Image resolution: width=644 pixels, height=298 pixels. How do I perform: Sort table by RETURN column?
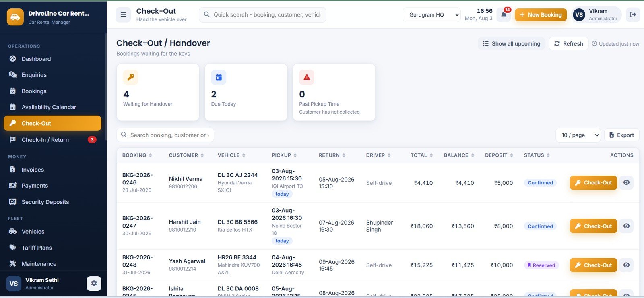click(x=332, y=155)
